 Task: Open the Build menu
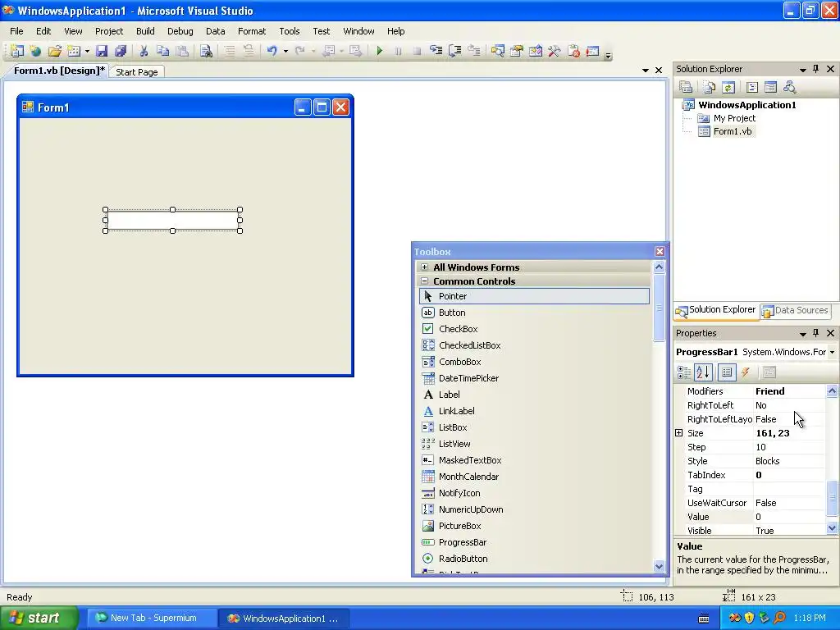coord(145,31)
